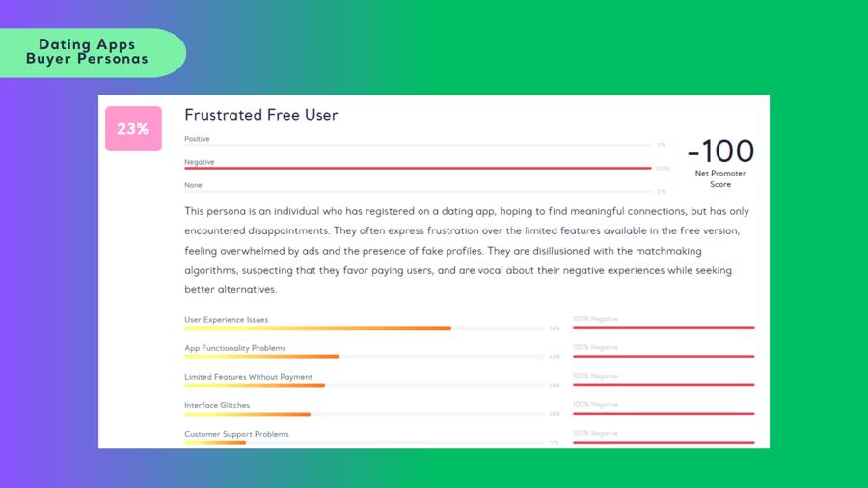Select the Positive sentiment bar
868x488 pixels.
coord(419,145)
